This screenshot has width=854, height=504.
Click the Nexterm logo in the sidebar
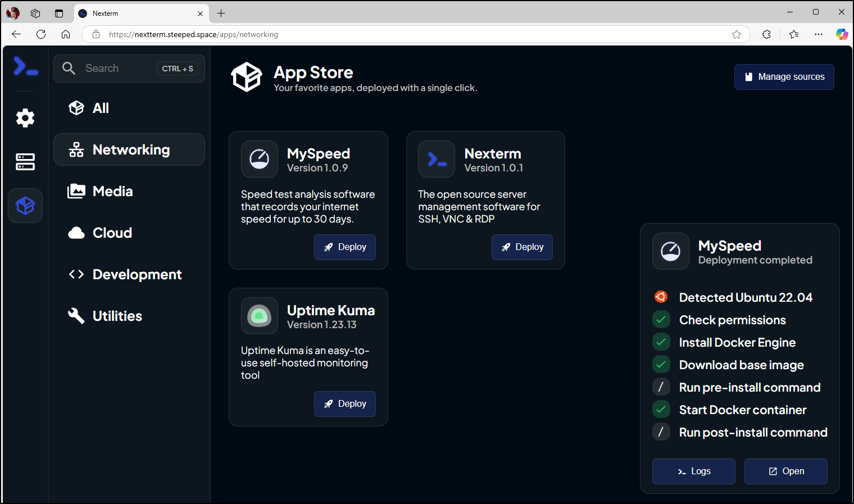pyautogui.click(x=25, y=66)
